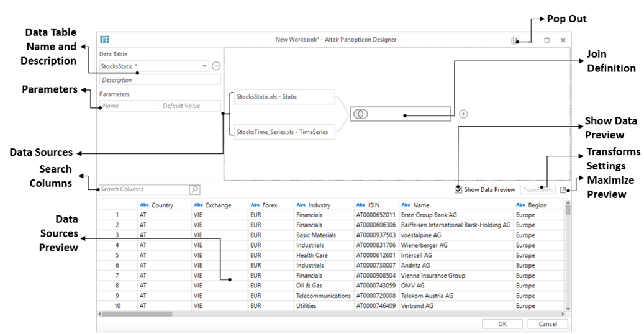
Task: Open the Transforms settings button
Action: pyautogui.click(x=537, y=190)
